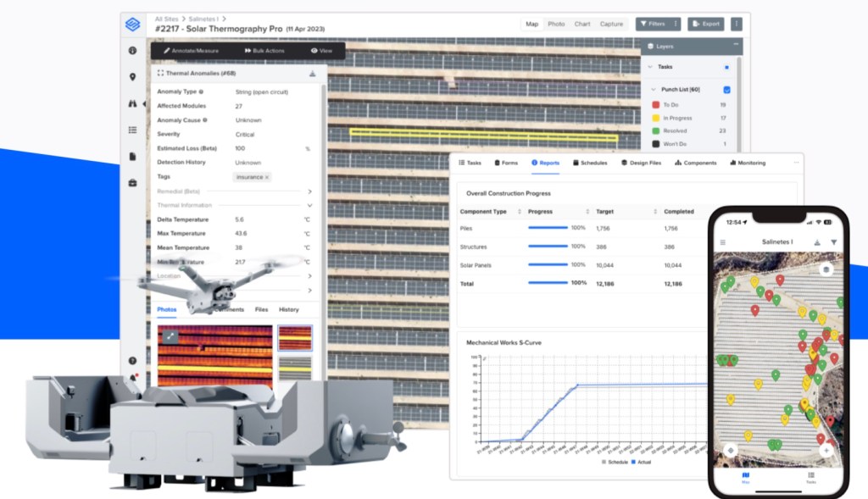Click the location pin icon in sidebar
The image size is (868, 499).
tap(132, 77)
